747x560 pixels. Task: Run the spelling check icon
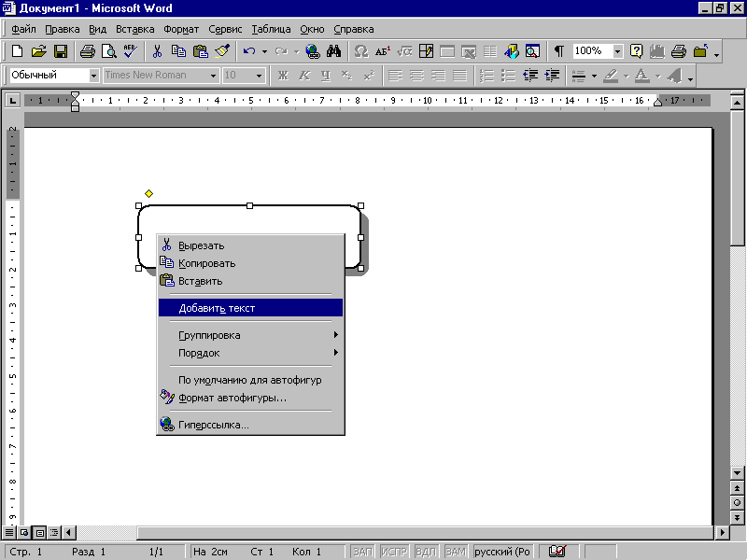coord(131,51)
